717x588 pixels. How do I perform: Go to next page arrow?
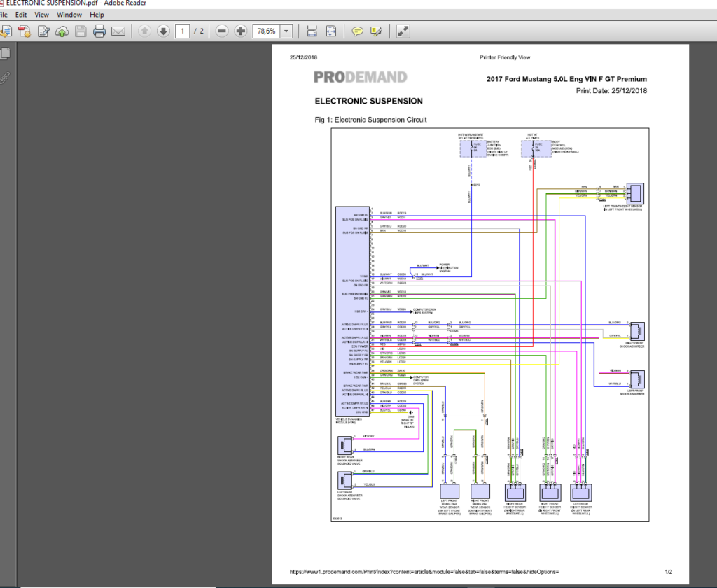pyautogui.click(x=163, y=31)
